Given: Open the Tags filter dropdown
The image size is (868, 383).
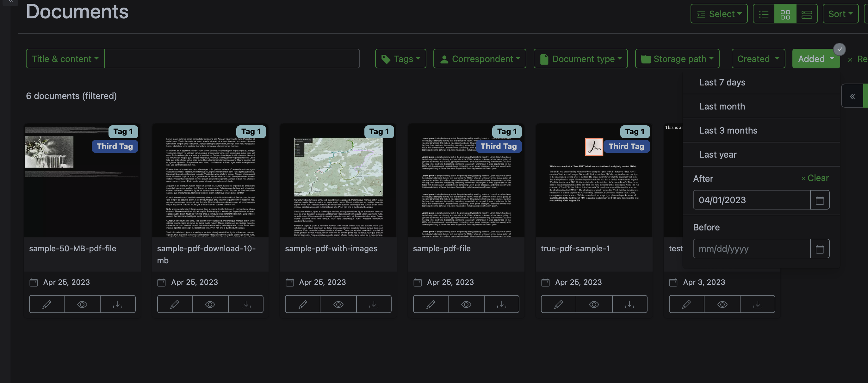Looking at the screenshot, I should [400, 59].
